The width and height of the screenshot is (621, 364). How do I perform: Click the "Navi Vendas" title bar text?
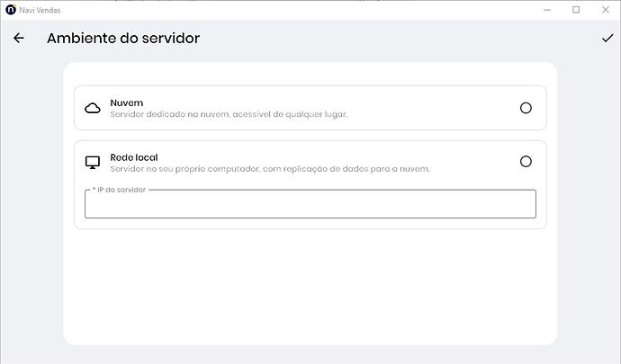[x=40, y=10]
